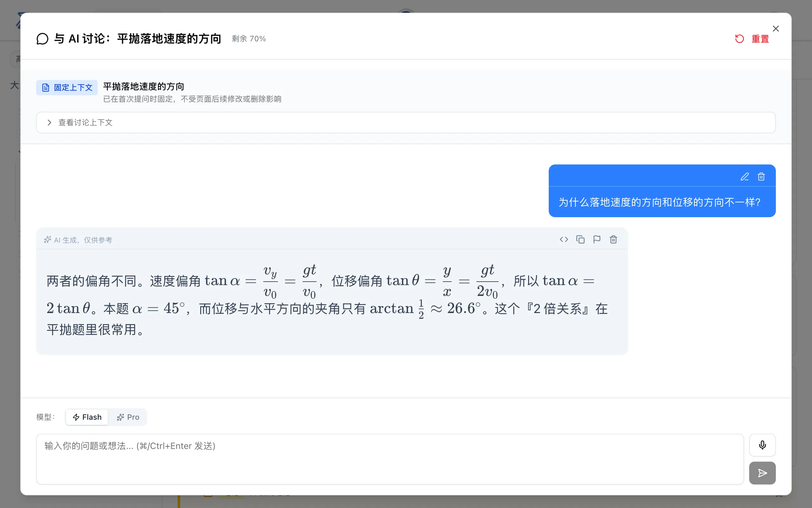Click the dialog title 与 AI 讨论
Screen dimensions: 812x508
pos(138,39)
